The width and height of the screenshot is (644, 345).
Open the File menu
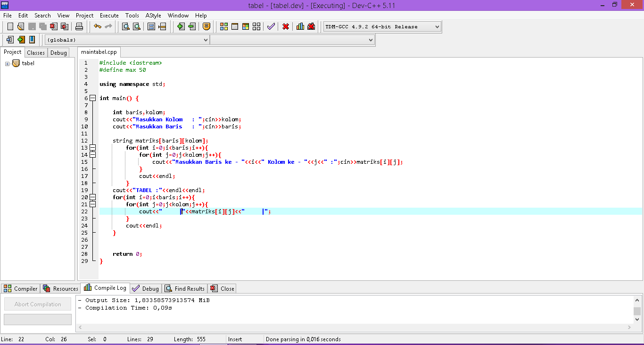pyautogui.click(x=8, y=16)
